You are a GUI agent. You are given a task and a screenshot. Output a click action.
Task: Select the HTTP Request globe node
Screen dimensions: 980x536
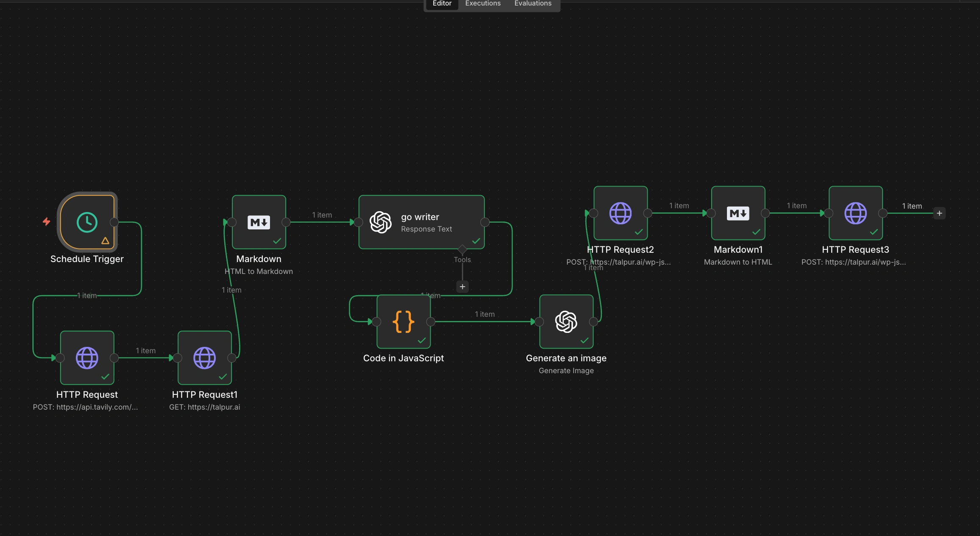tap(87, 358)
